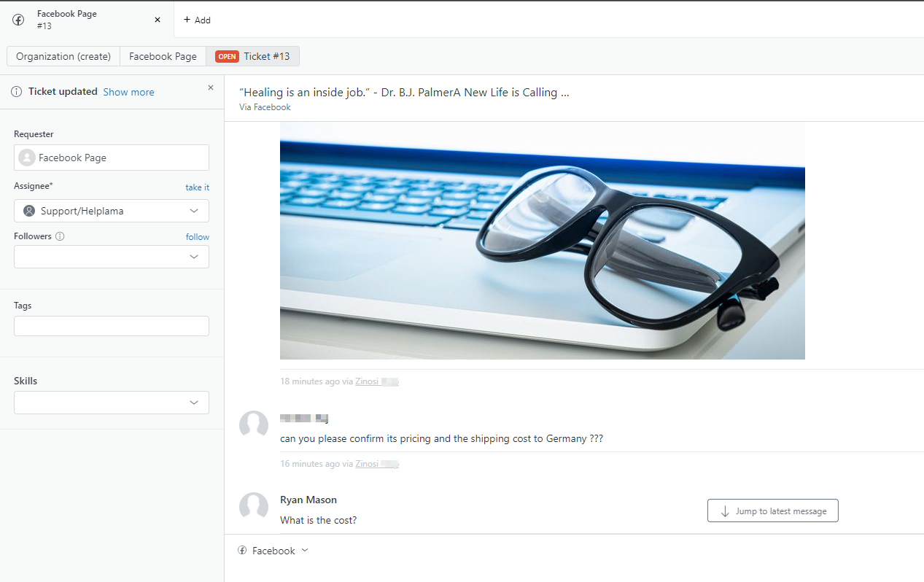Close the Facebook Page #13 tab
The height and width of the screenshot is (582, 924).
click(158, 20)
